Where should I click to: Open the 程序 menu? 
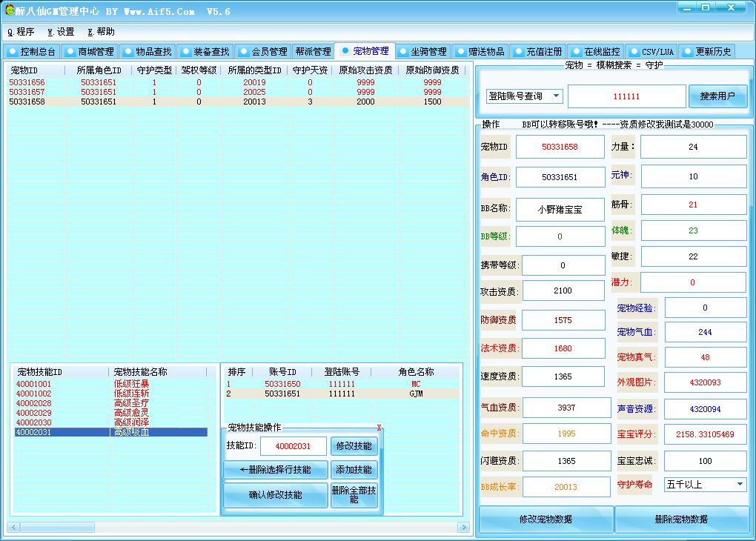[x=21, y=32]
